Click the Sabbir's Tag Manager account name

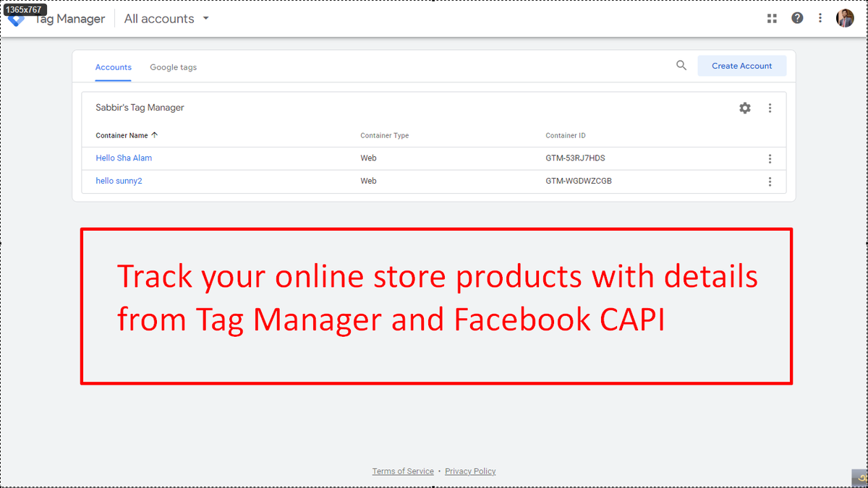pos(140,108)
